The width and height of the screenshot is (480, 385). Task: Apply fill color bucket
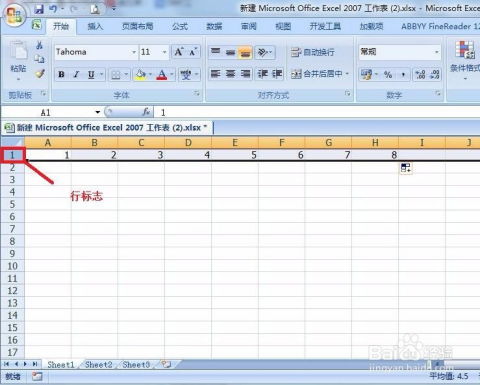[140, 75]
